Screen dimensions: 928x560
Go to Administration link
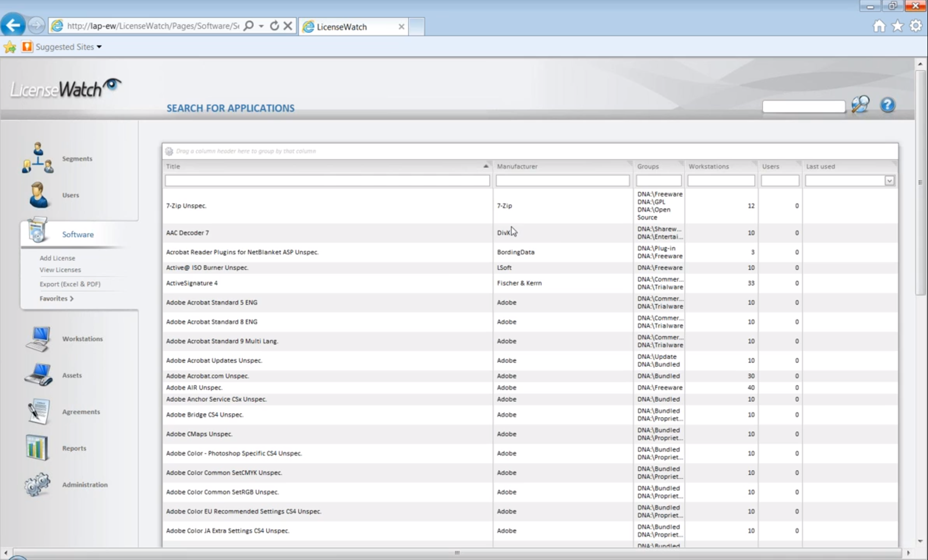coord(85,484)
